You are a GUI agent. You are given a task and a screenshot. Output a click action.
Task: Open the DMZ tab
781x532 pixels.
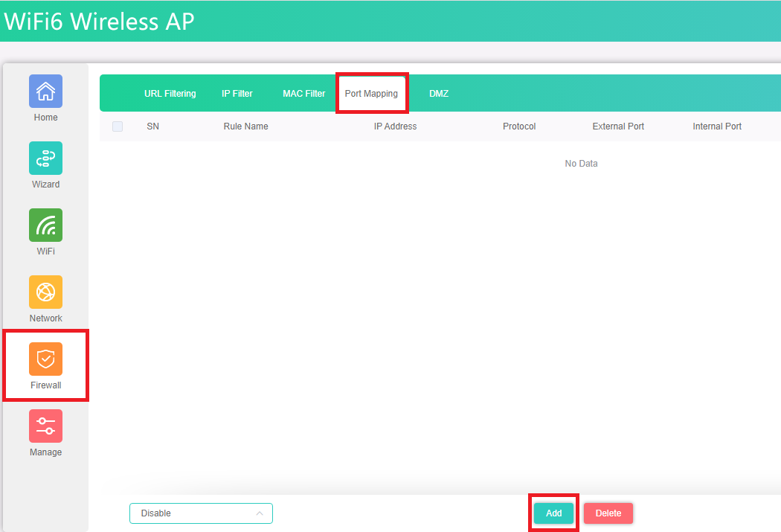(x=439, y=94)
